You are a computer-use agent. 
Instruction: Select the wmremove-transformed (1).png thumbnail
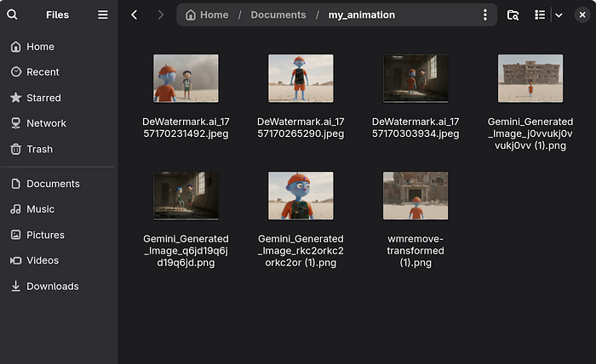(x=415, y=196)
